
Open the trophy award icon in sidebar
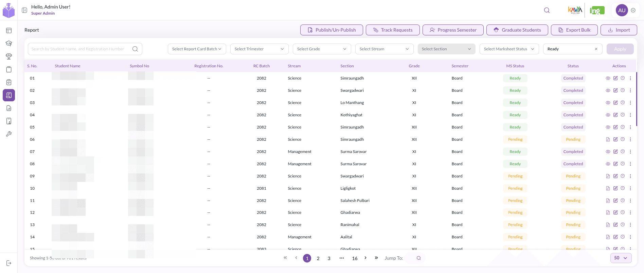[9, 56]
